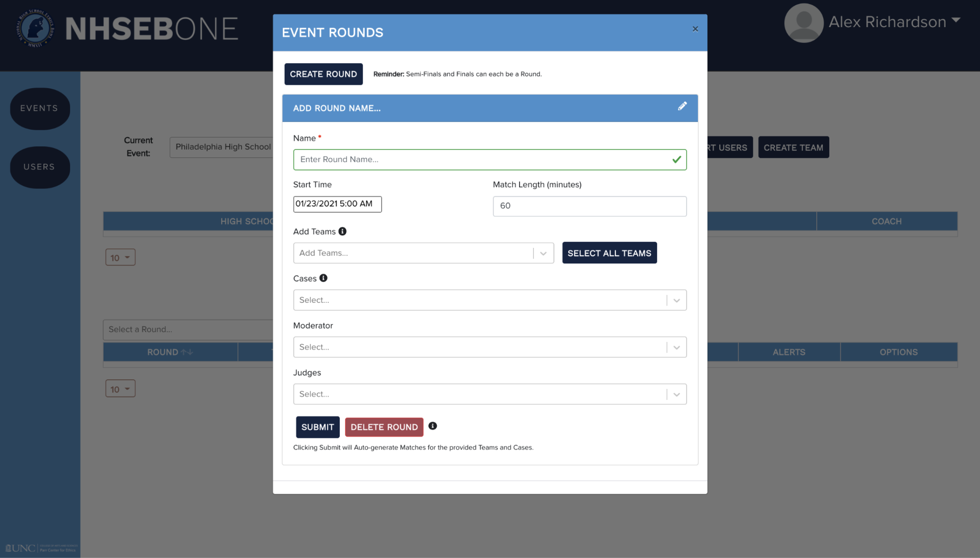Click the SELECT ALL TEAMS button
This screenshot has height=558, width=980.
click(609, 253)
